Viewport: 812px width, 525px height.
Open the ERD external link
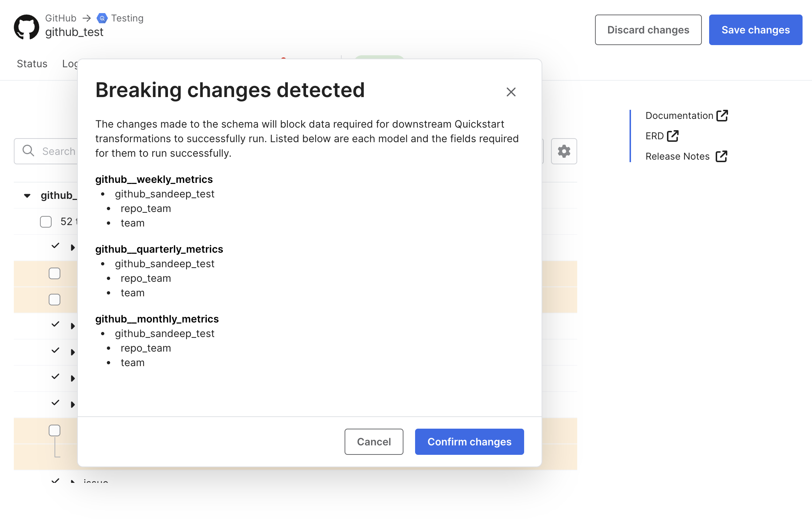pyautogui.click(x=662, y=136)
